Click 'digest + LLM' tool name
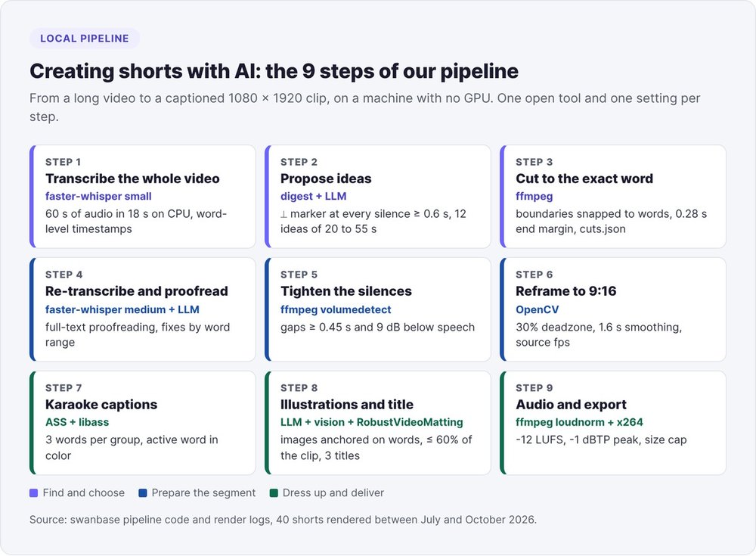Screen dimensions: 756x556 (x=314, y=197)
